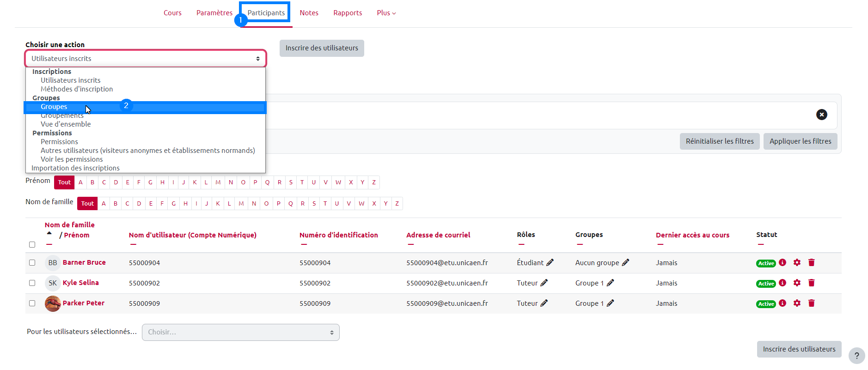
Task: Expand the Plus menu
Action: (x=386, y=13)
